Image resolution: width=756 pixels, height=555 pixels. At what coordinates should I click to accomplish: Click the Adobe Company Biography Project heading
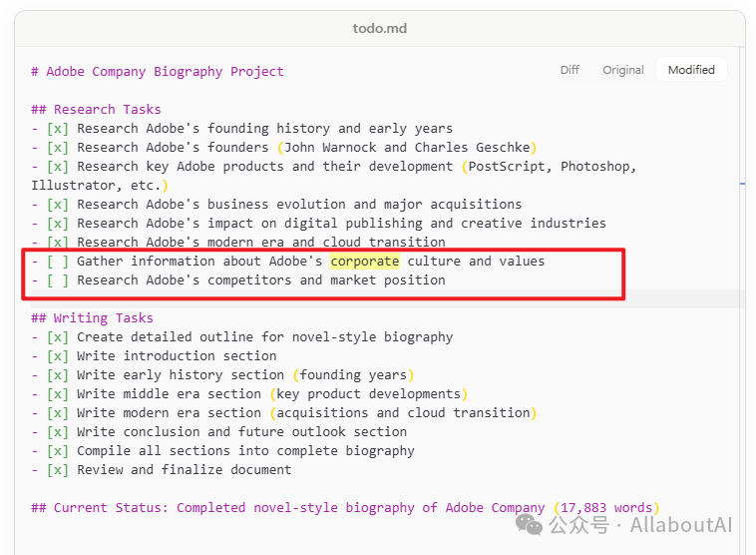[158, 72]
